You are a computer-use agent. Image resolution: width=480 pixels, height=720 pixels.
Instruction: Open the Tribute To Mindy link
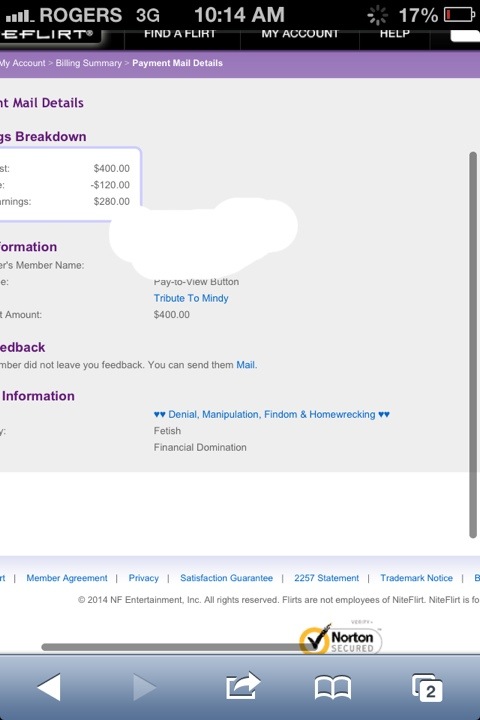191,298
